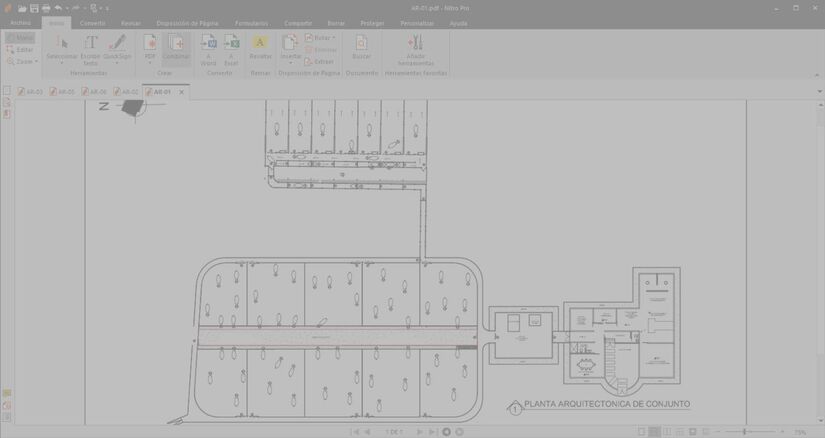Activate the Mano hand tool
The width and height of the screenshot is (825, 438).
coord(20,37)
